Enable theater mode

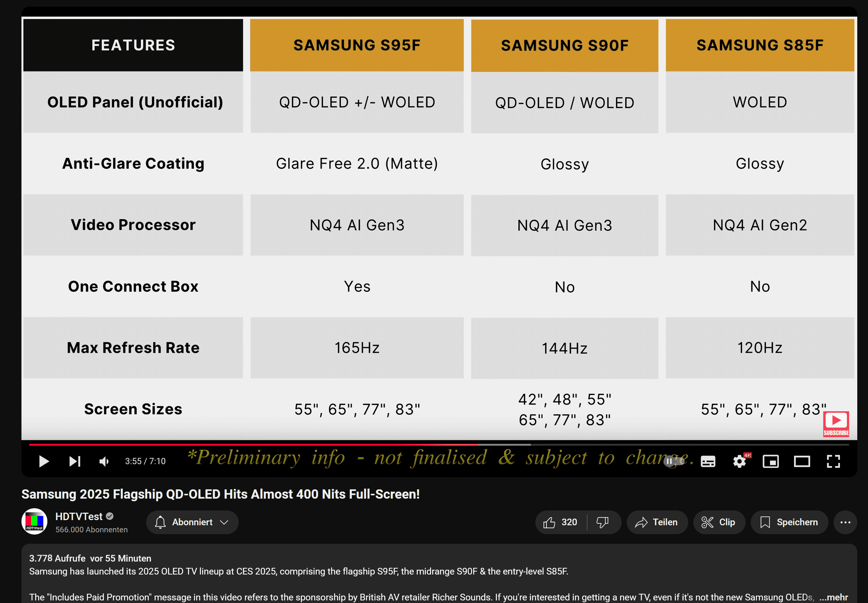(802, 461)
